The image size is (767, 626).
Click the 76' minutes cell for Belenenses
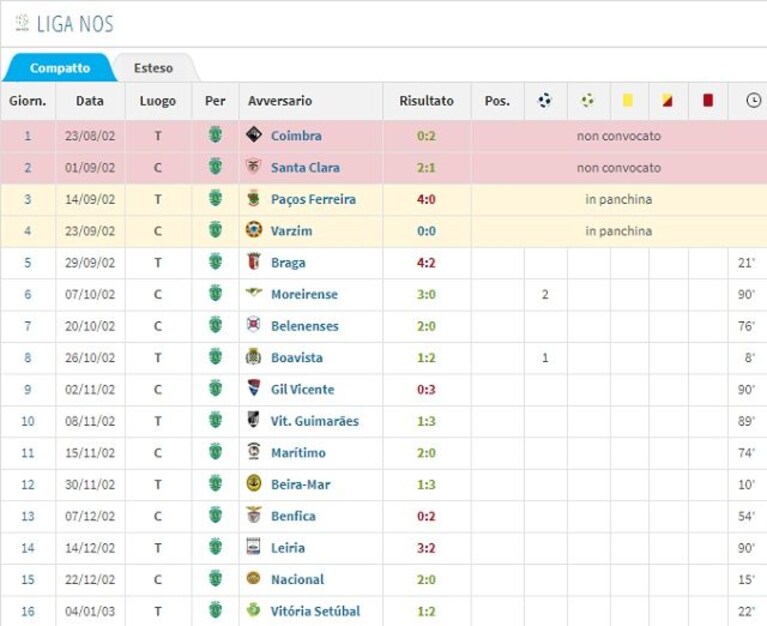pos(746,326)
